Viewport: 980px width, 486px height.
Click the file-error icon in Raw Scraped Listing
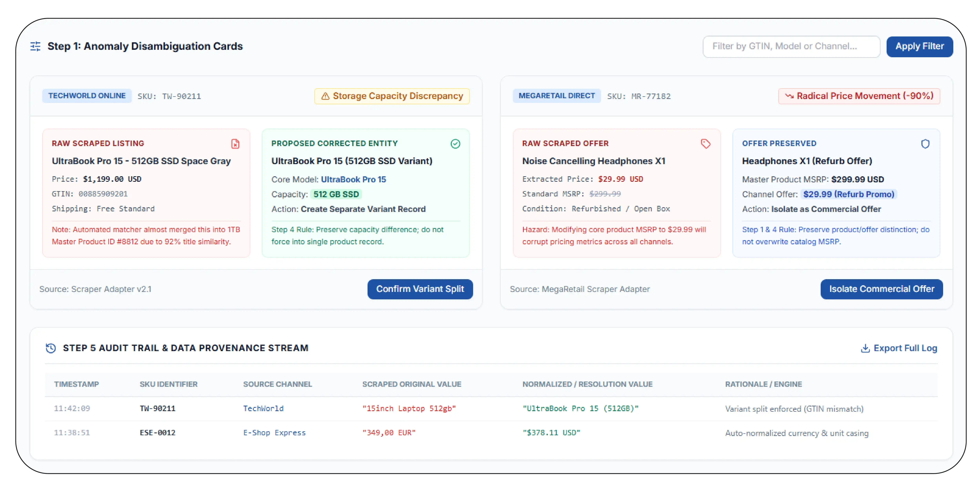(x=235, y=144)
